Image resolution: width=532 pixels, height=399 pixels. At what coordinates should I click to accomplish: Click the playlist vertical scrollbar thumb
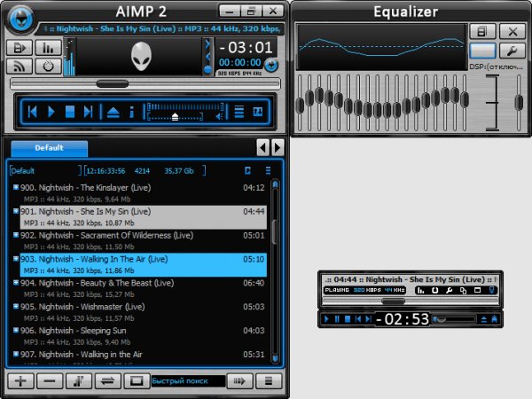275,231
